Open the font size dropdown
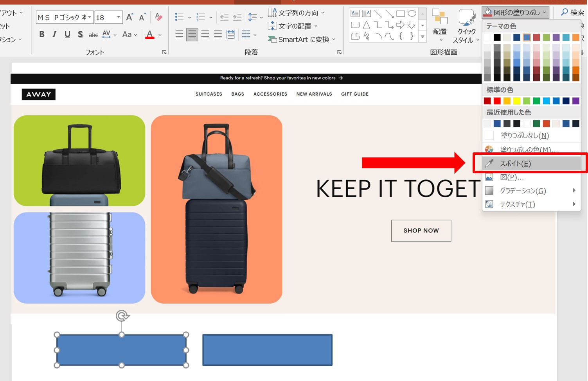 pyautogui.click(x=118, y=17)
